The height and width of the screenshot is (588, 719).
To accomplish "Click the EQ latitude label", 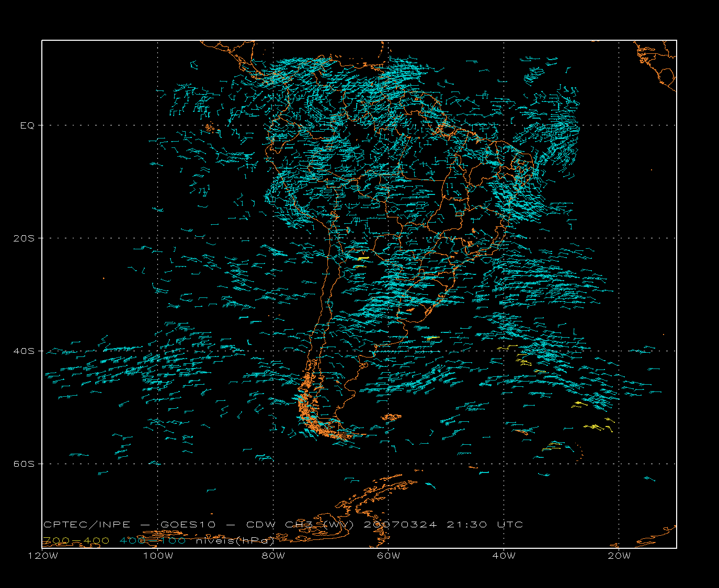I will 27,125.
